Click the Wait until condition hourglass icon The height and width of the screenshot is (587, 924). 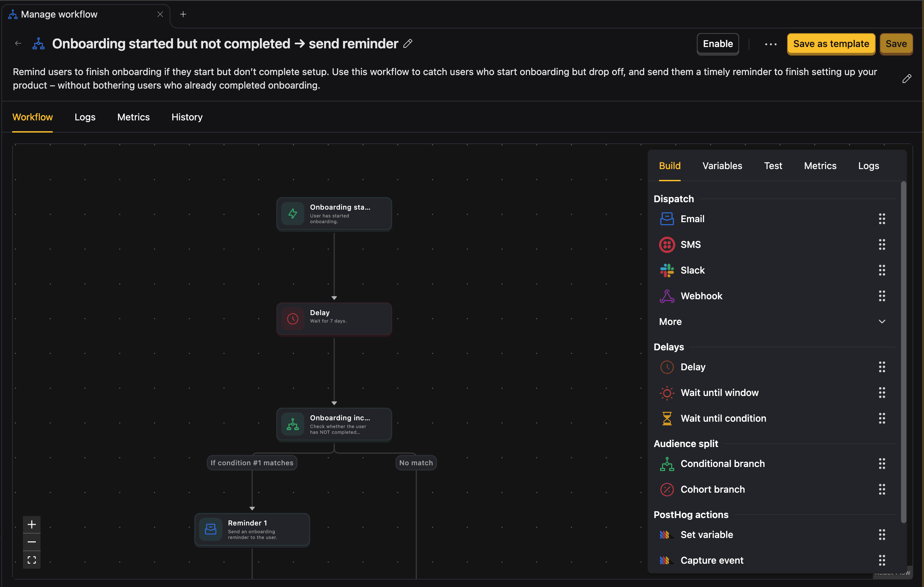pyautogui.click(x=667, y=418)
